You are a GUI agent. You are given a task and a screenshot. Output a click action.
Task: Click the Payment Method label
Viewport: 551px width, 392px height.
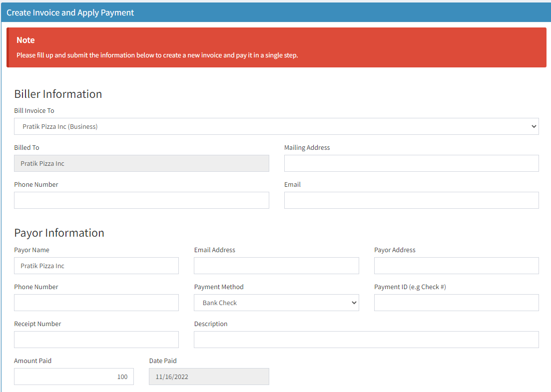pos(219,287)
